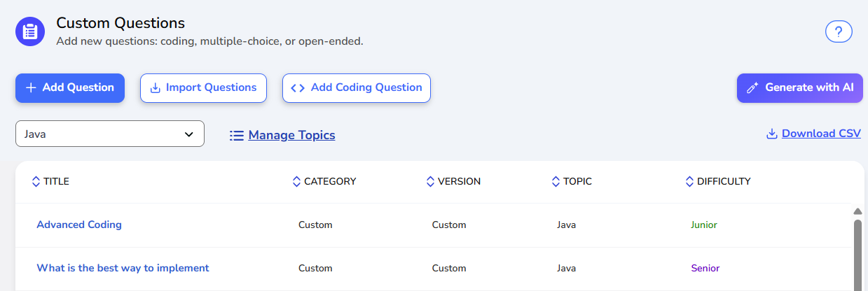This screenshot has width=868, height=291.
Task: Sort by Difficulty using sort arrows
Action: tap(689, 182)
